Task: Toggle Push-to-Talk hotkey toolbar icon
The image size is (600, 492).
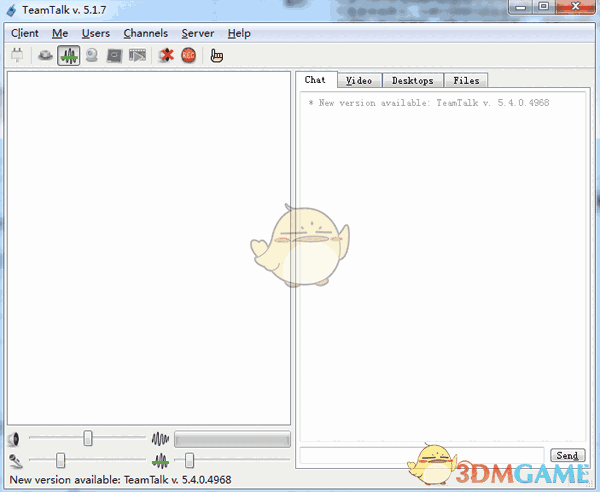Action: point(45,55)
